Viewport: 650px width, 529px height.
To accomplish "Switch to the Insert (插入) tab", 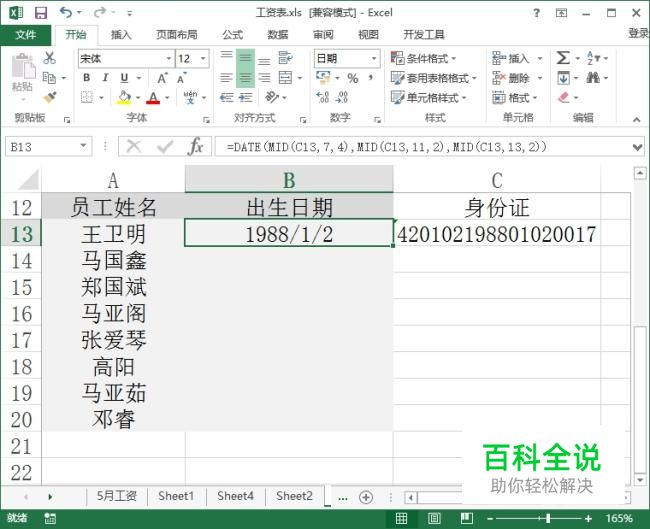I will coord(121,35).
